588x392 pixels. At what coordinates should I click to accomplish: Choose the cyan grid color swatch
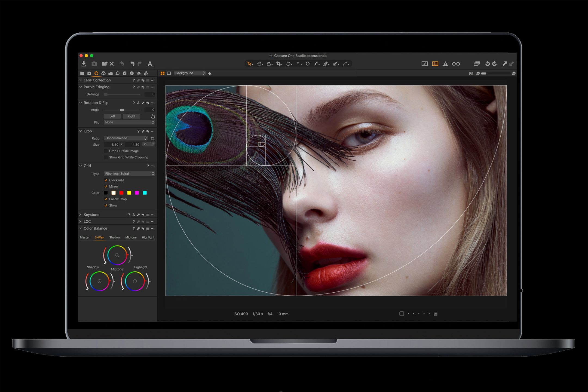tap(145, 193)
